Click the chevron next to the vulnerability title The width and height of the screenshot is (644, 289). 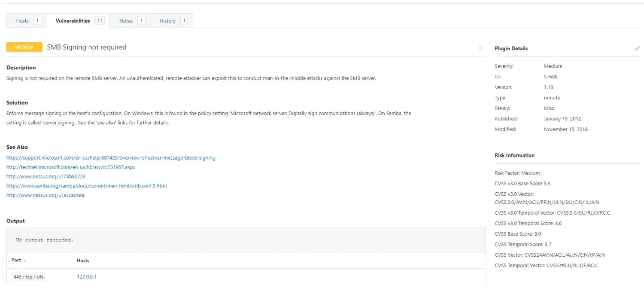tap(480, 48)
